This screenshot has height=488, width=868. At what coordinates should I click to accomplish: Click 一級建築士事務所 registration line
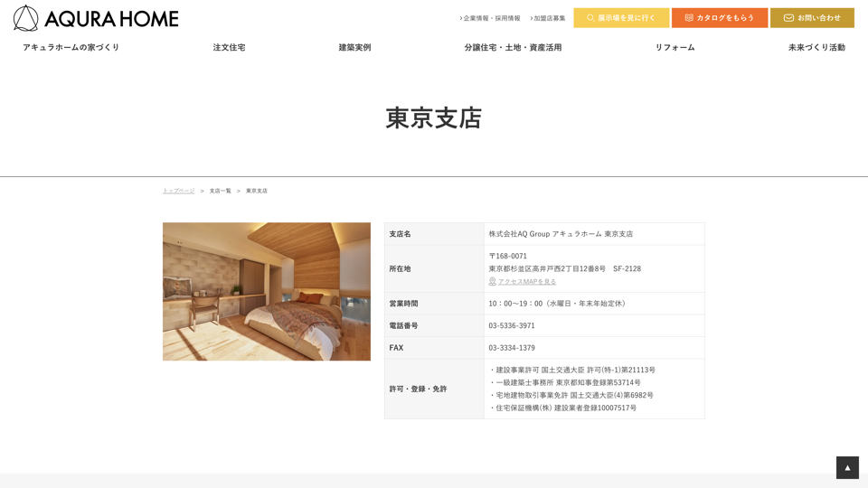click(565, 383)
